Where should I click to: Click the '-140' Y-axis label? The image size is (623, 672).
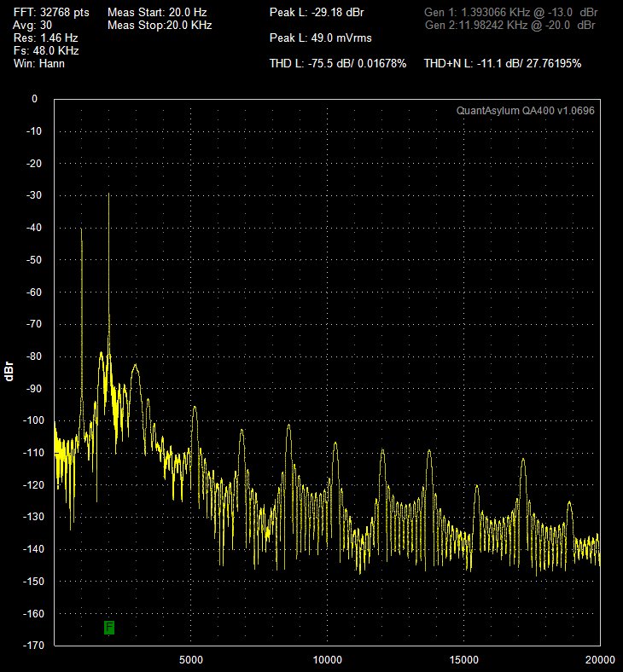(x=33, y=549)
